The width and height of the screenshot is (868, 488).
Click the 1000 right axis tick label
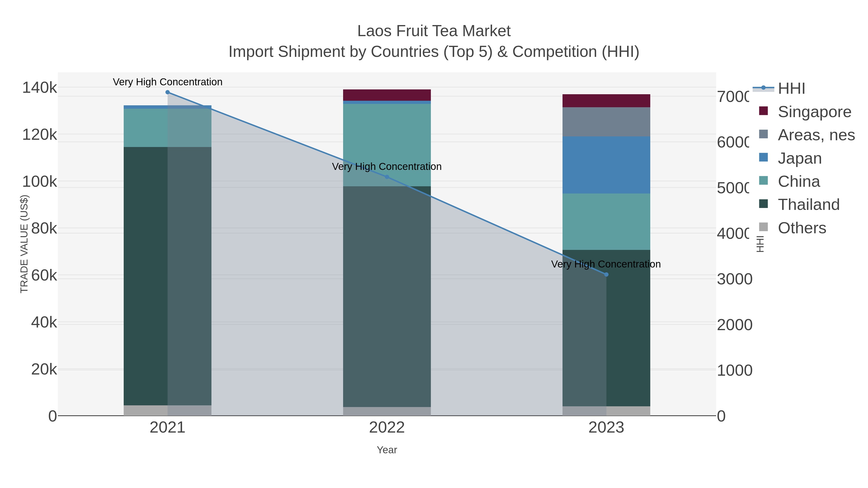[x=735, y=370]
